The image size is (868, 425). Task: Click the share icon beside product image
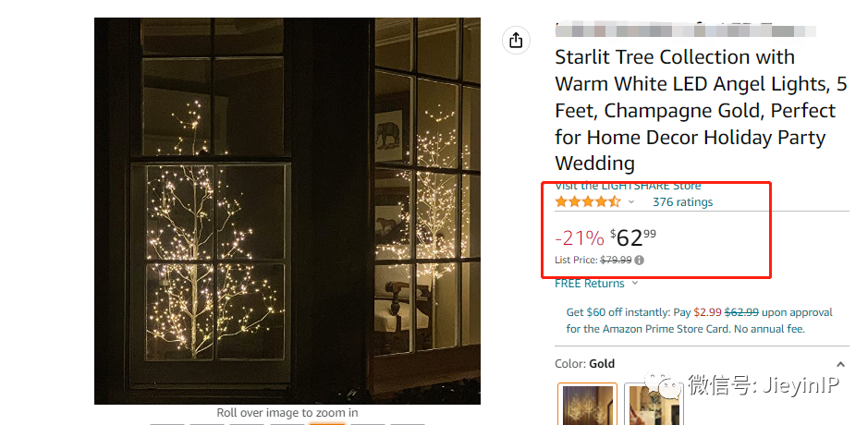click(x=516, y=41)
